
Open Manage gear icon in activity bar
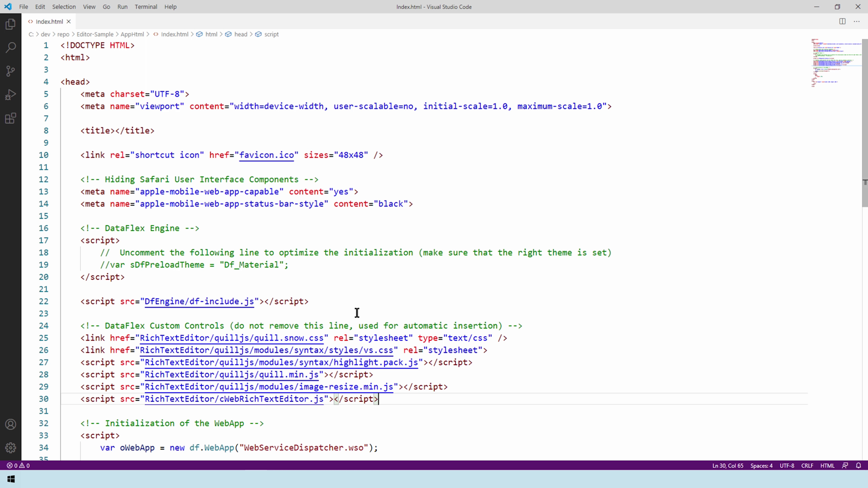coord(10,448)
